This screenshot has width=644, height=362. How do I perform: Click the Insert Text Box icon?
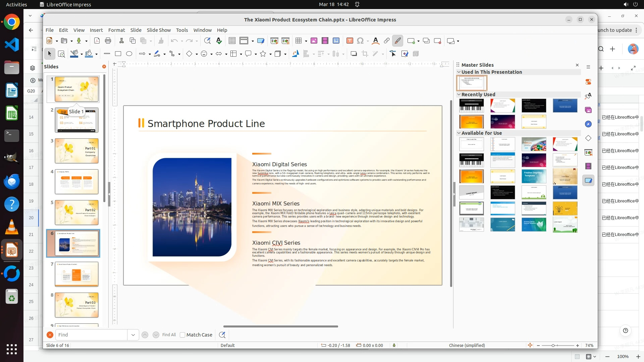350,41
